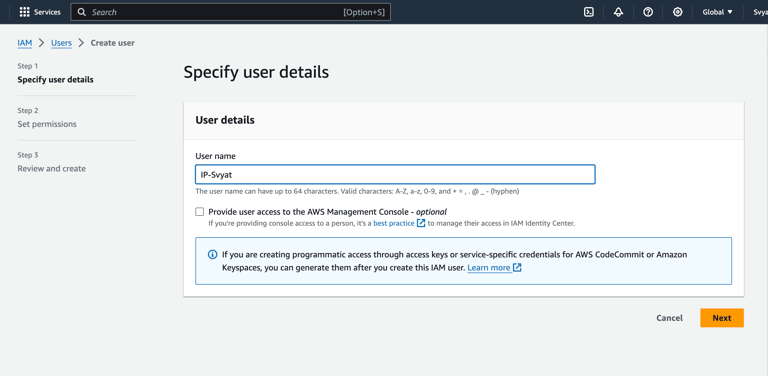
Task: Enable AWS Management Console access checkbox
Action: 199,212
